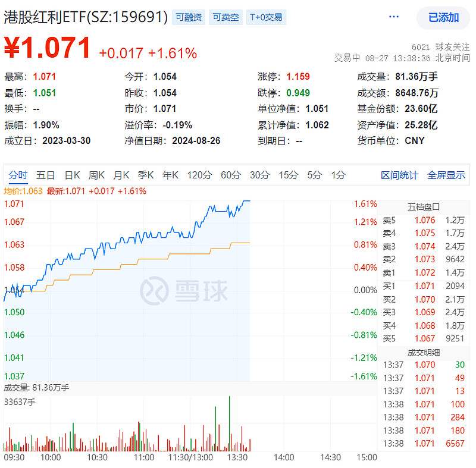This screenshot has height=468, width=476.
Task: Click the 已添加 button
Action: pos(443,18)
